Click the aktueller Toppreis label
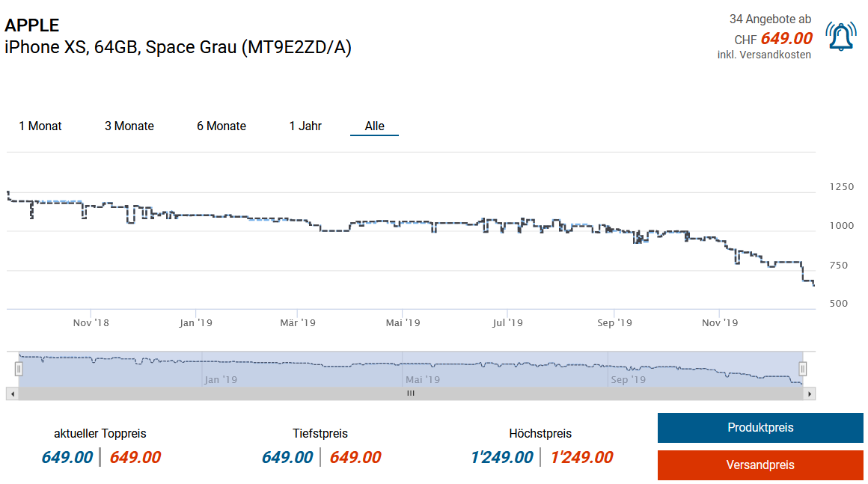868x484 pixels. [100, 434]
